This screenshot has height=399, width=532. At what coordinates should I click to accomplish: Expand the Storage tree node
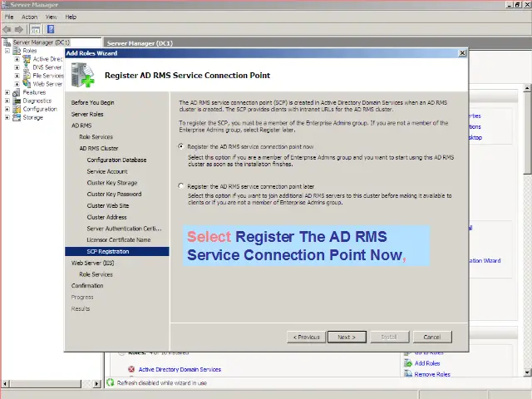pos(7,117)
